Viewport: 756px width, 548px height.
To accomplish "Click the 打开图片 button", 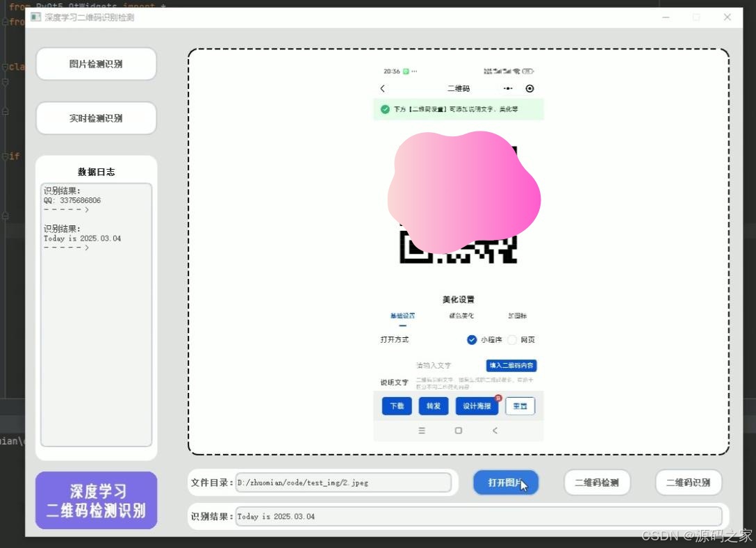I will pyautogui.click(x=506, y=482).
